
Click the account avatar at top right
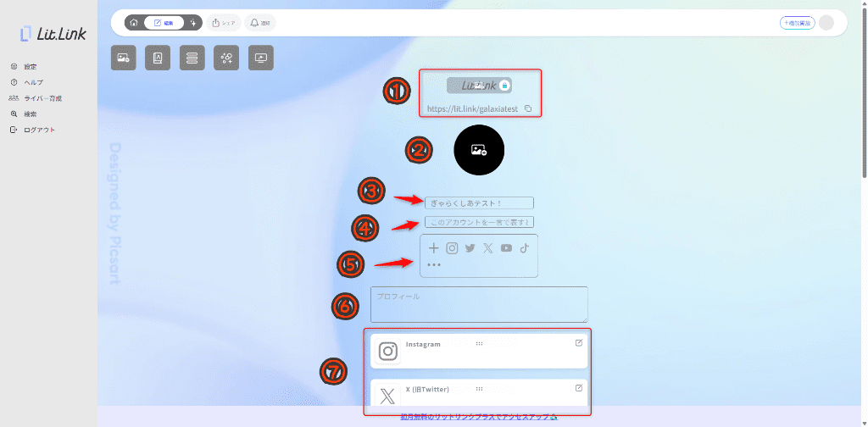(x=826, y=23)
